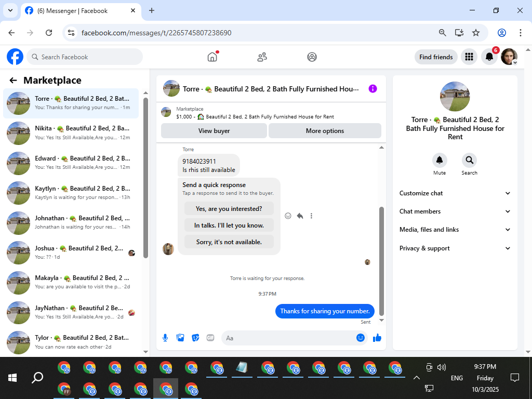The image size is (532, 399).
Task: Click the Facebook logo icon
Action: tap(15, 57)
